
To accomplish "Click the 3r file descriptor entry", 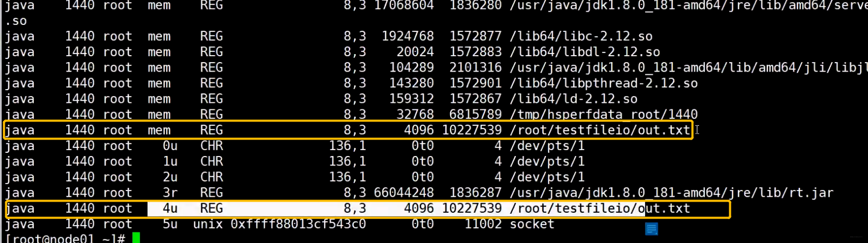I will 170,193.
